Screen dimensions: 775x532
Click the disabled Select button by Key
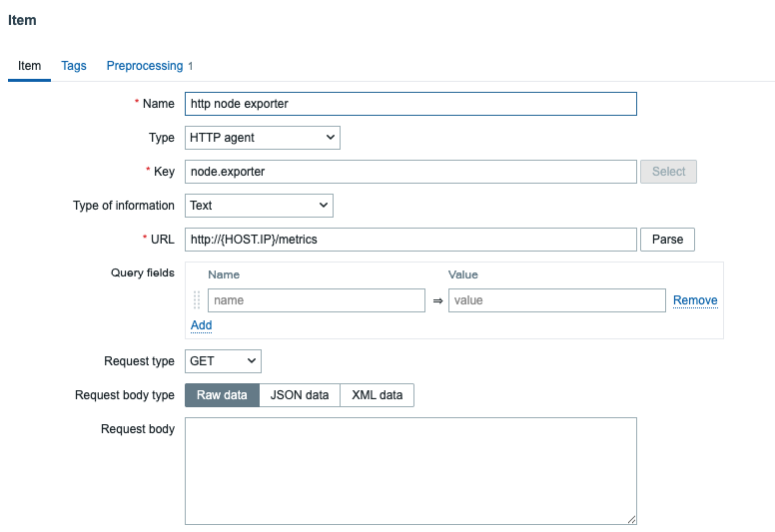(668, 172)
